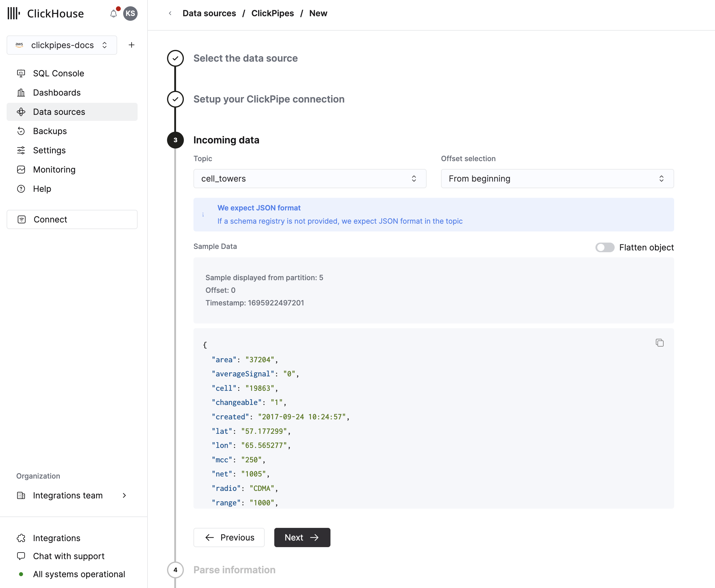Image resolution: width=715 pixels, height=588 pixels.
Task: Enable the Flatten object toggle
Action: point(605,247)
